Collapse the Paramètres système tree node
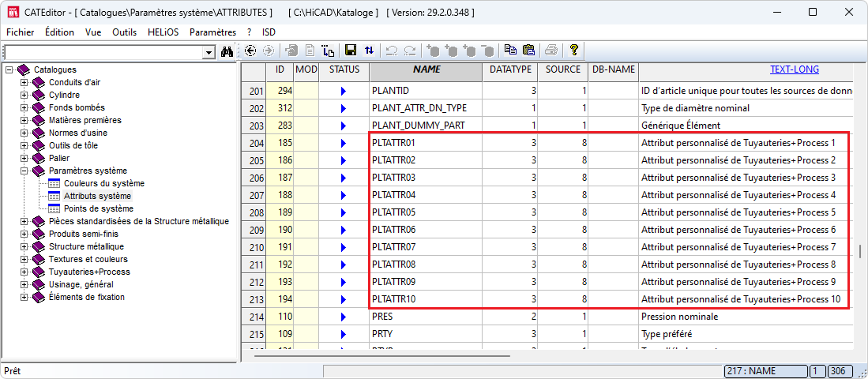 coord(24,171)
